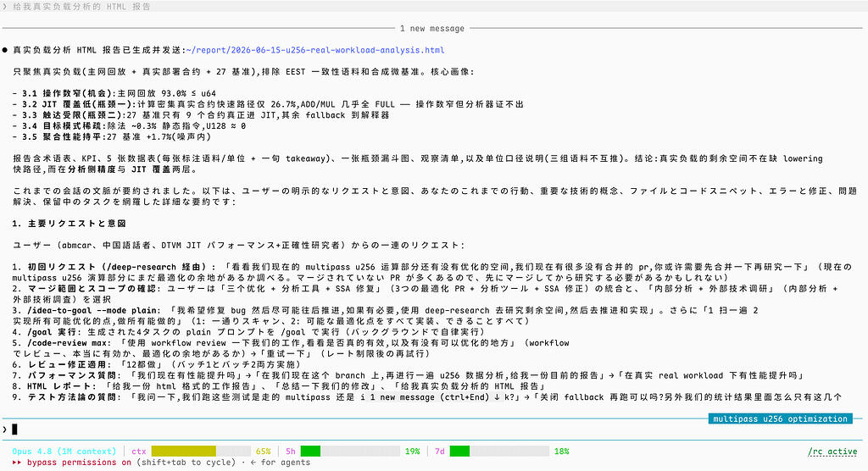Click the '只聚焦真实负载' summary paragraph

[243, 71]
